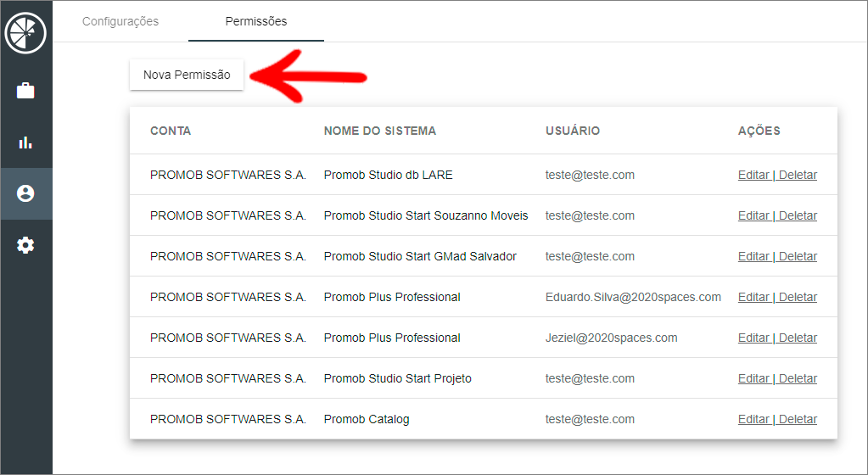Click PROMOB SOFTWARES S.A. in GMad Salvador row
The height and width of the screenshot is (475, 868).
coord(228,256)
